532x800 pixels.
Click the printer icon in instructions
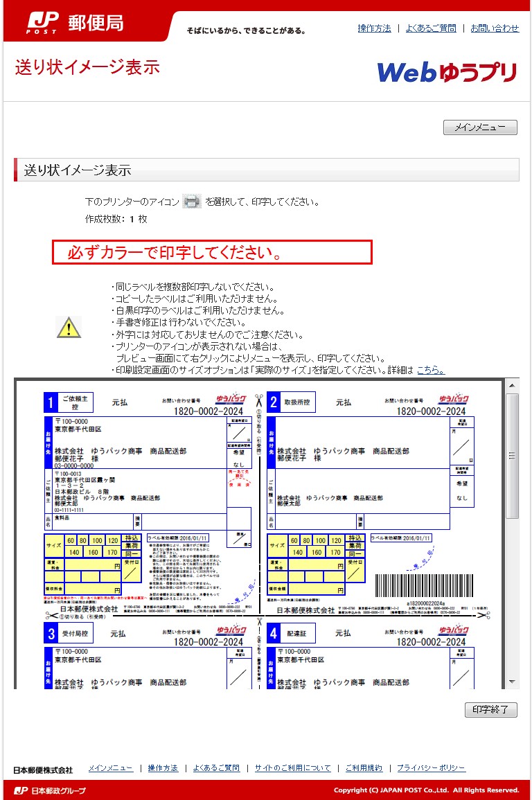(x=191, y=202)
